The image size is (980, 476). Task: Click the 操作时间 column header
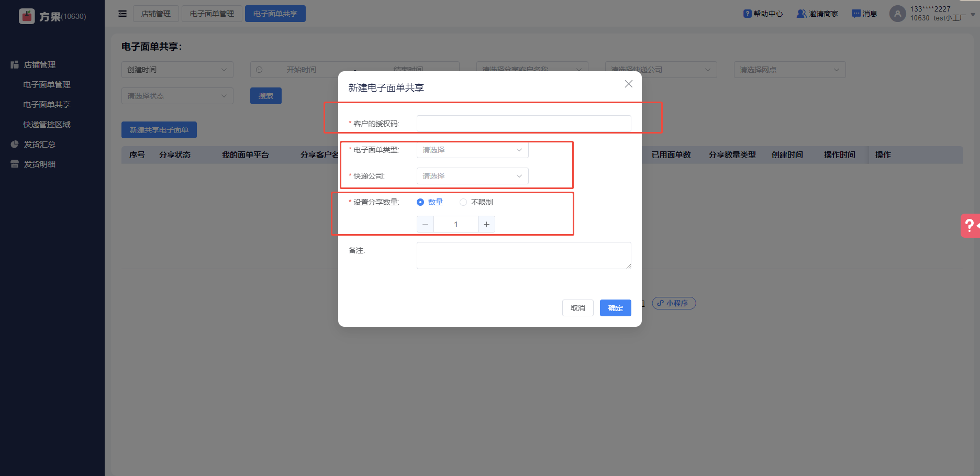click(x=840, y=155)
